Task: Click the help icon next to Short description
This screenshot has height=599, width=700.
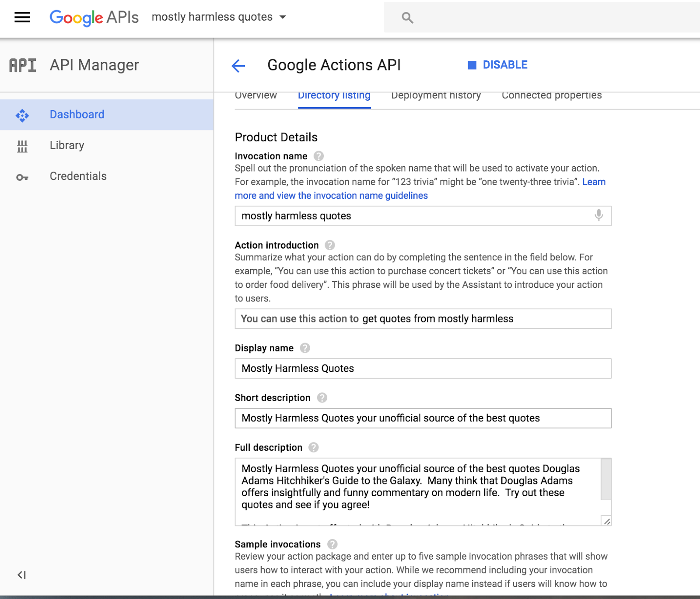Action: tap(322, 398)
